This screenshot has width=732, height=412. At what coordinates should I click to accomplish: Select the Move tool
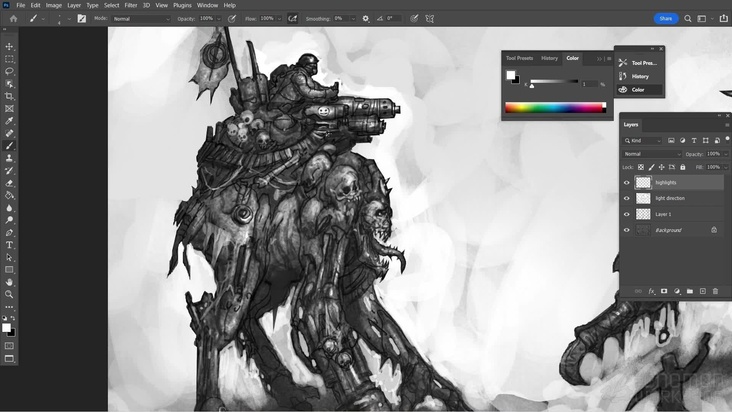click(x=9, y=47)
